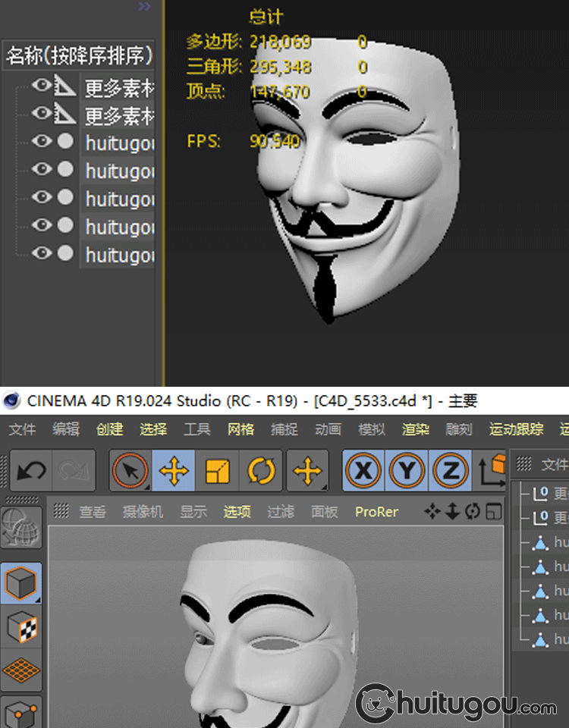Image resolution: width=569 pixels, height=728 pixels.
Task: Click ruler icon on second 更多素材 row
Action: click(65, 114)
